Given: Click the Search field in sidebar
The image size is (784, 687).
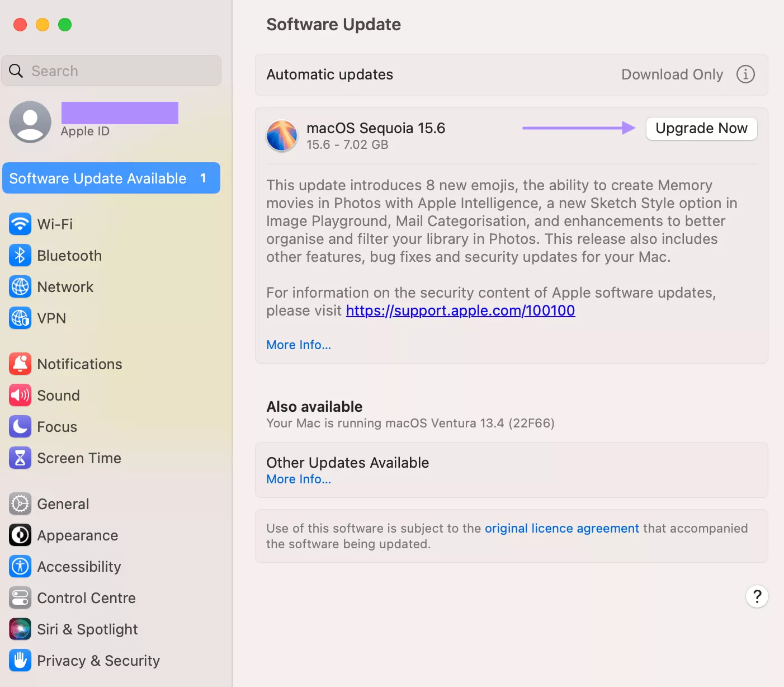Looking at the screenshot, I should [x=111, y=70].
